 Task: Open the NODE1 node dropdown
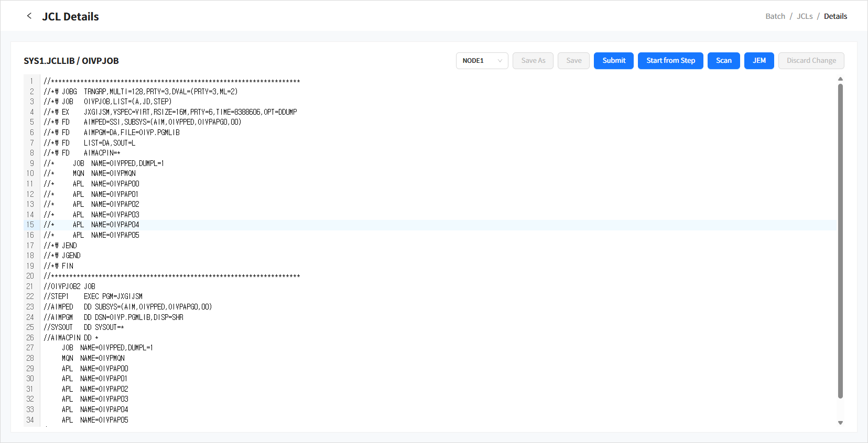coord(482,61)
